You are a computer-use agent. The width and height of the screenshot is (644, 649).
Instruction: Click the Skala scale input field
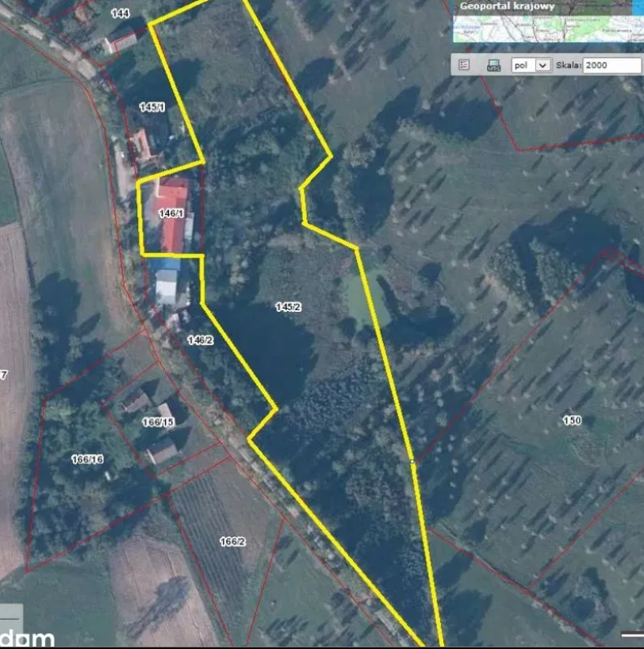coord(612,65)
